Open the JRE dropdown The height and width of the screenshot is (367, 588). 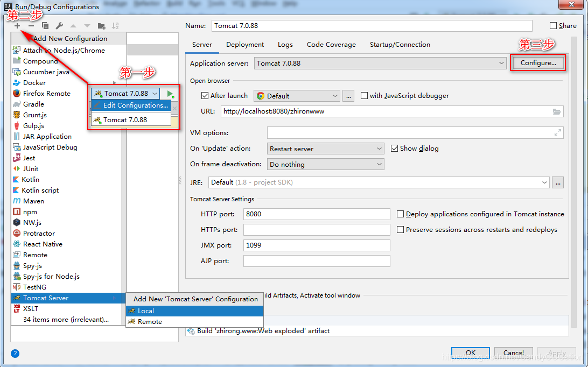(379, 182)
